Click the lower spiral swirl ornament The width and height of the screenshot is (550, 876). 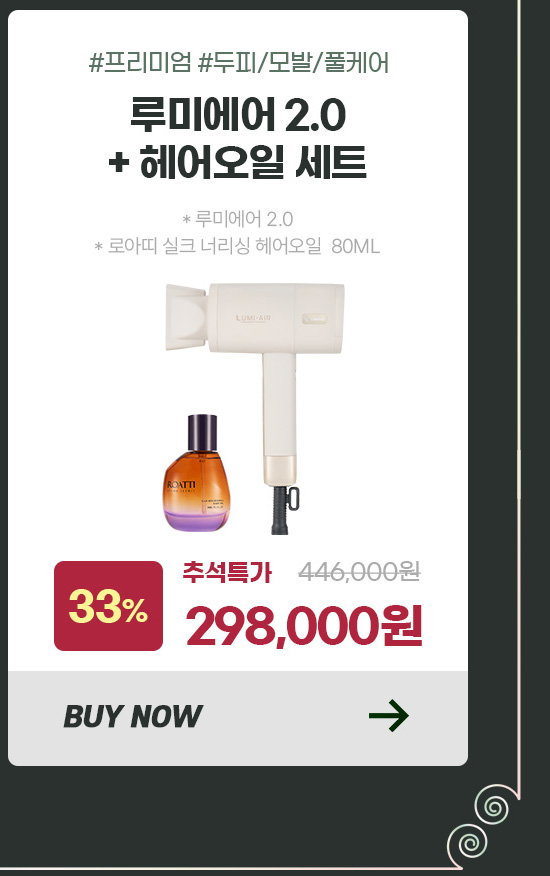[468, 845]
